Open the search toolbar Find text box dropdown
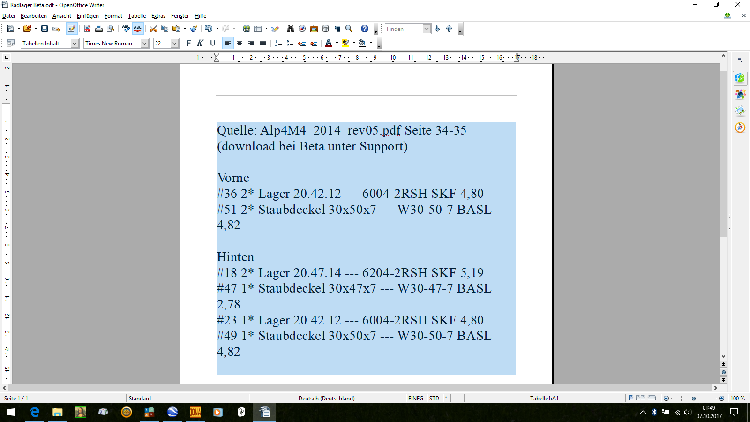This screenshot has height=422, width=750. (x=426, y=29)
